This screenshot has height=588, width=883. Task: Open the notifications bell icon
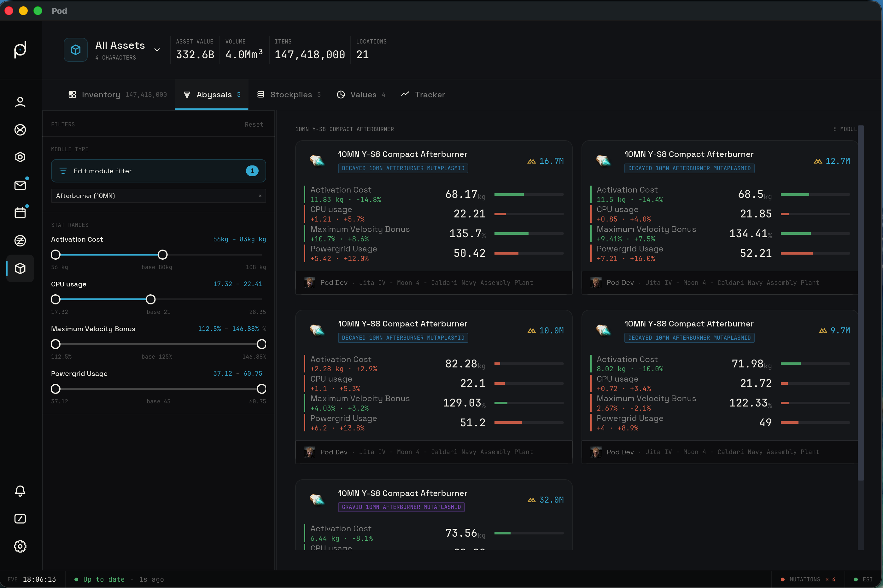click(x=20, y=491)
